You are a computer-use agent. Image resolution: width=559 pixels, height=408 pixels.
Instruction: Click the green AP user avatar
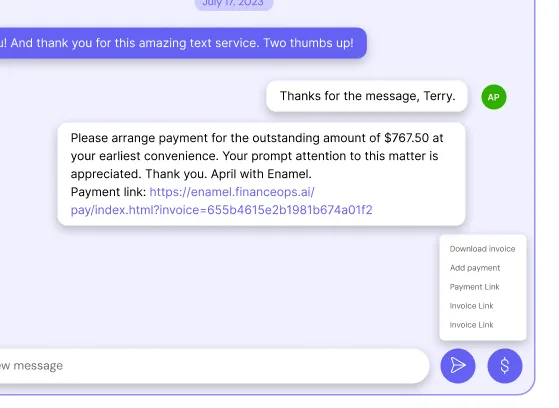point(494,97)
